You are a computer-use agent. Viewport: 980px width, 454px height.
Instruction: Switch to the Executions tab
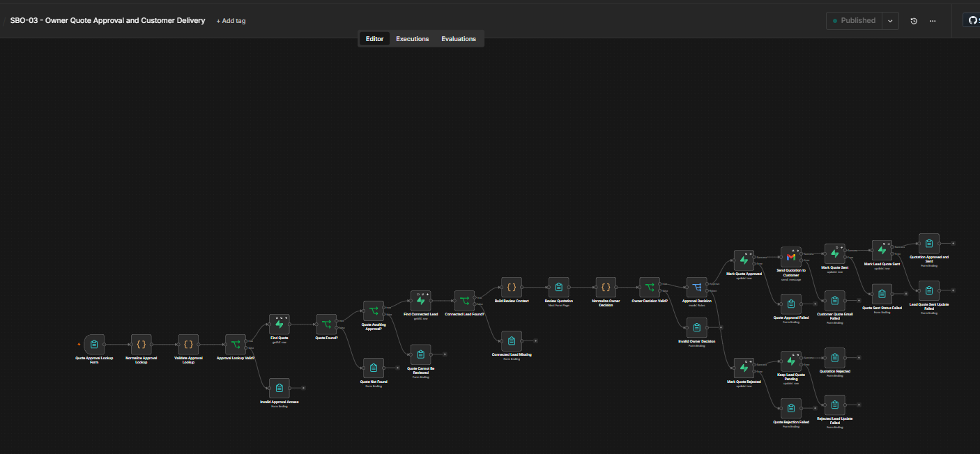tap(413, 39)
